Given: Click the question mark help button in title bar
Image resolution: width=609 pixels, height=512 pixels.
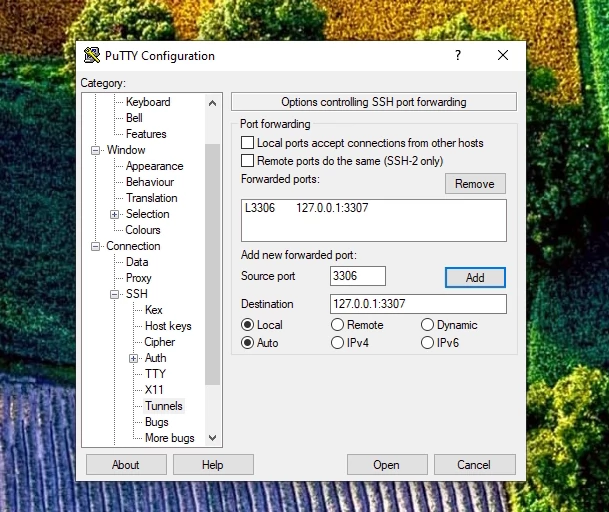Looking at the screenshot, I should 458,55.
